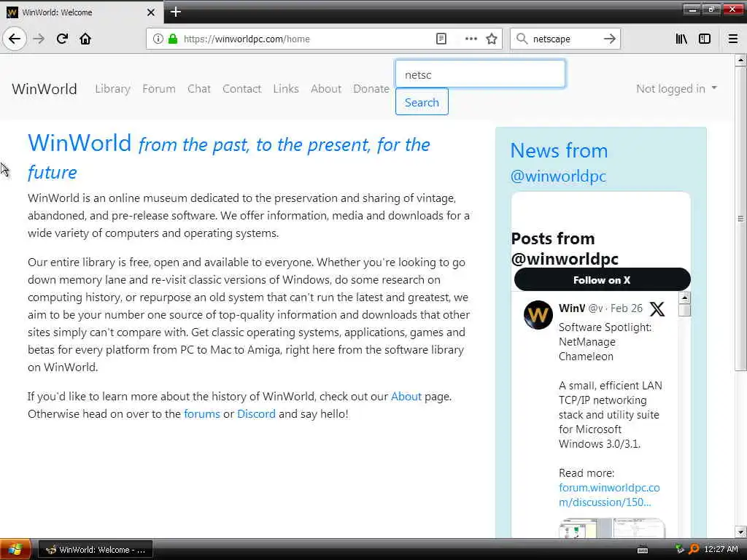Click the magnifier in browser search box

click(522, 39)
